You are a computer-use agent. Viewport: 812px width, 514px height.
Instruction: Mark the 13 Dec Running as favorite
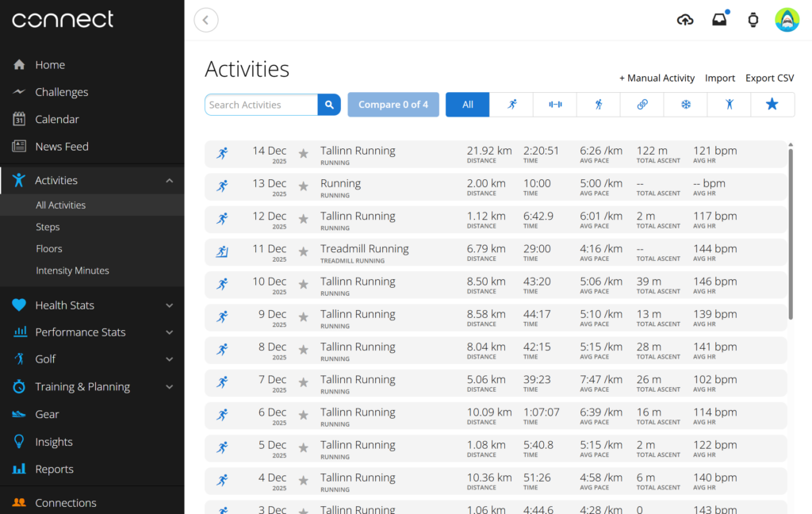coord(304,187)
